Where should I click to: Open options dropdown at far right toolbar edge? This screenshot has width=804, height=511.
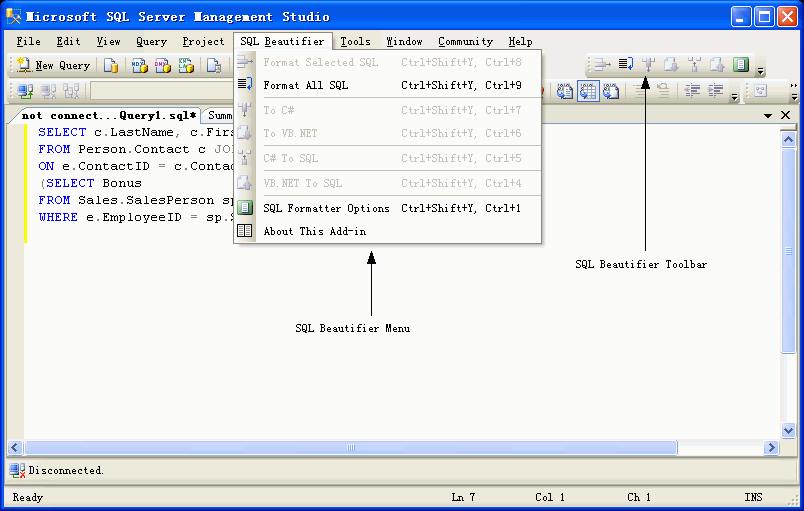click(x=794, y=96)
